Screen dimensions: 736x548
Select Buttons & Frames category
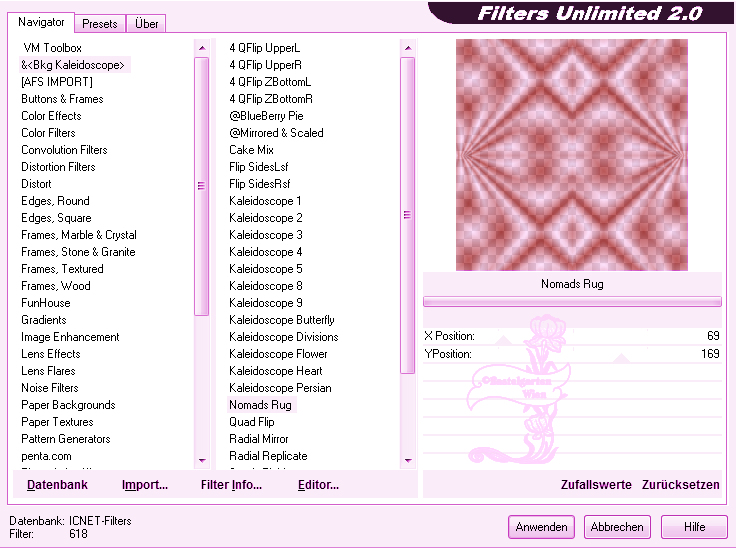[x=62, y=99]
